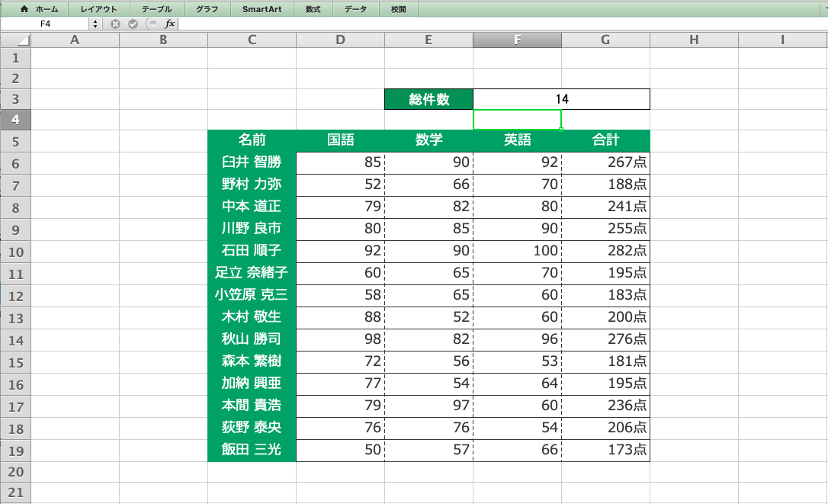Select the name cell 石田 順子
This screenshot has width=828, height=504.
252,251
